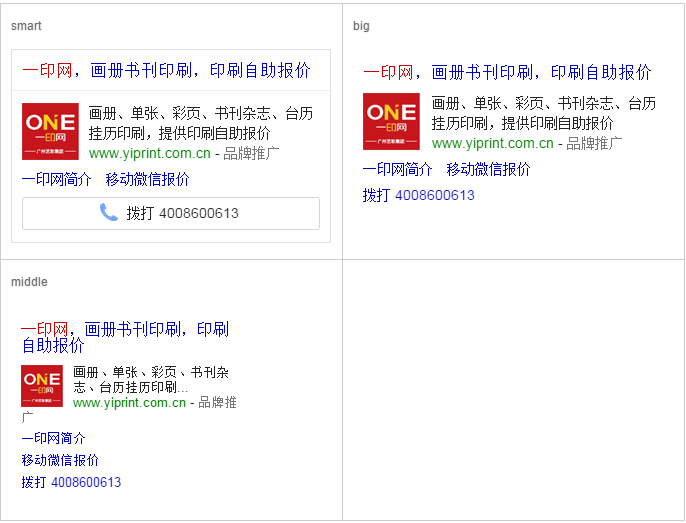This screenshot has height=523, width=686.
Task: Click the phone icon in smart panel
Action: [x=108, y=212]
